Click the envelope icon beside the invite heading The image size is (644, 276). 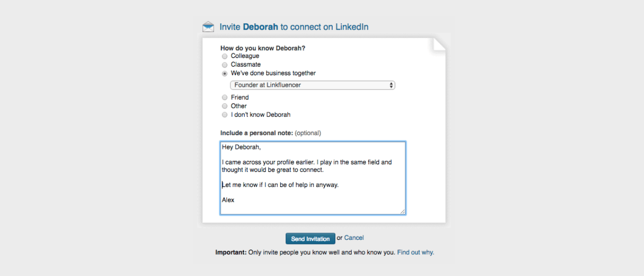[x=208, y=27]
